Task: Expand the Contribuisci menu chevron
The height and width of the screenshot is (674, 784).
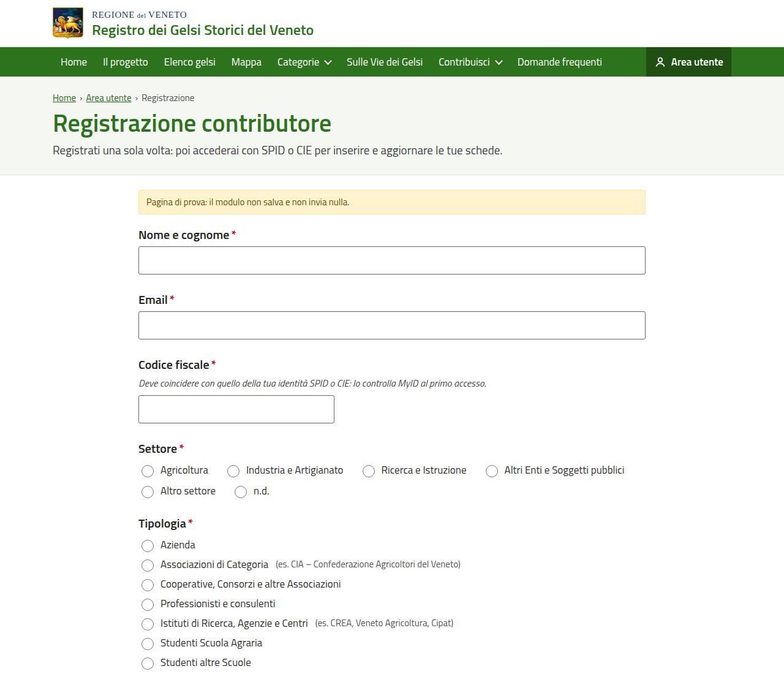Action: point(499,62)
